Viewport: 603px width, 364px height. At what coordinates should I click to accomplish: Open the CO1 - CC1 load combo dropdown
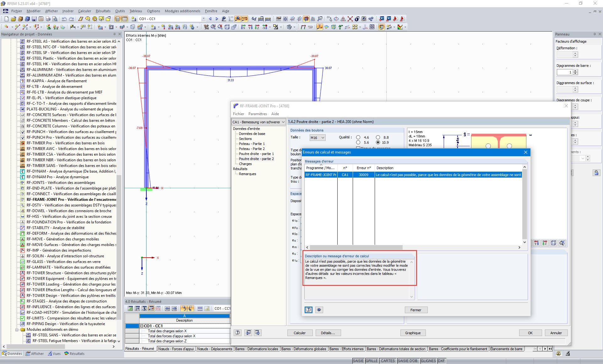coord(203,19)
